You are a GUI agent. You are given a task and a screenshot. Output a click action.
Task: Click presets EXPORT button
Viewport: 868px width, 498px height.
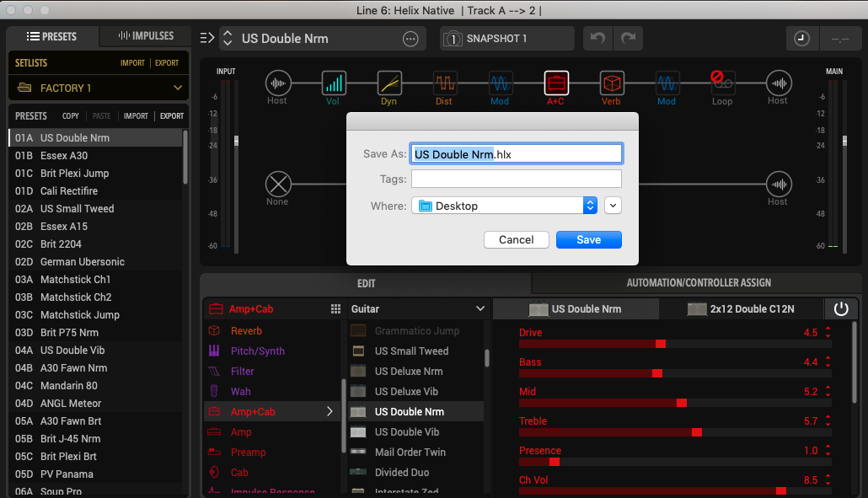click(x=172, y=116)
